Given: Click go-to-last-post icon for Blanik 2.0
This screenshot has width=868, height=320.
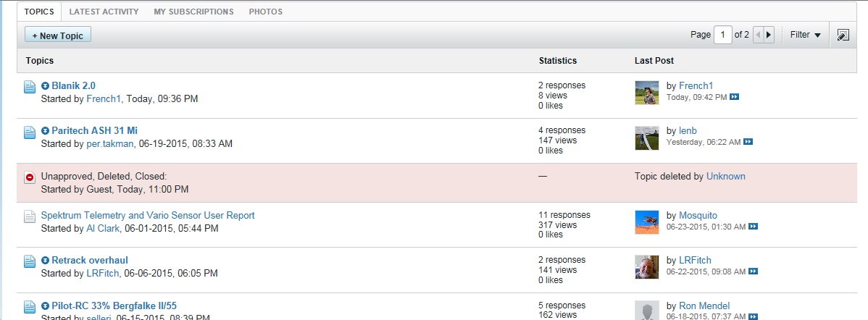Looking at the screenshot, I should (x=734, y=97).
